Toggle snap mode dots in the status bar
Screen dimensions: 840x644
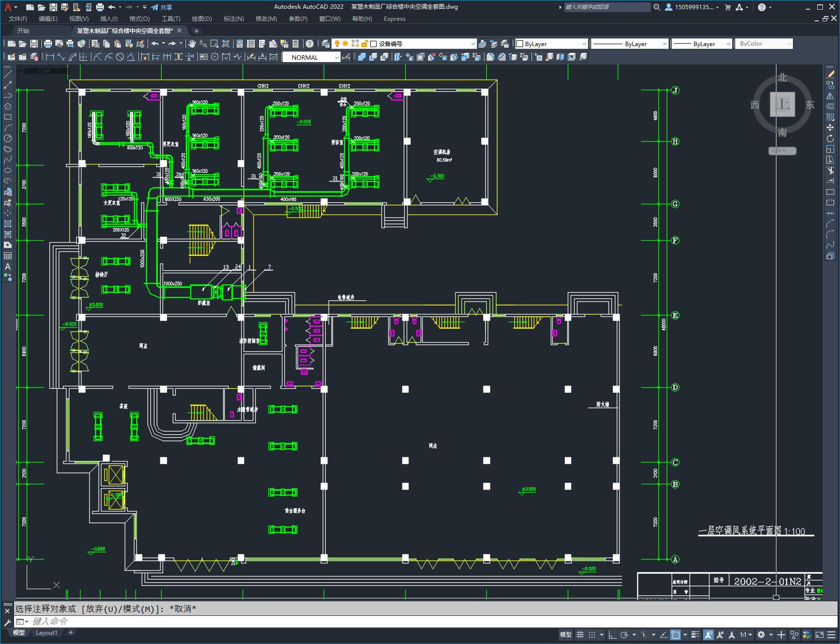pyautogui.click(x=592, y=634)
